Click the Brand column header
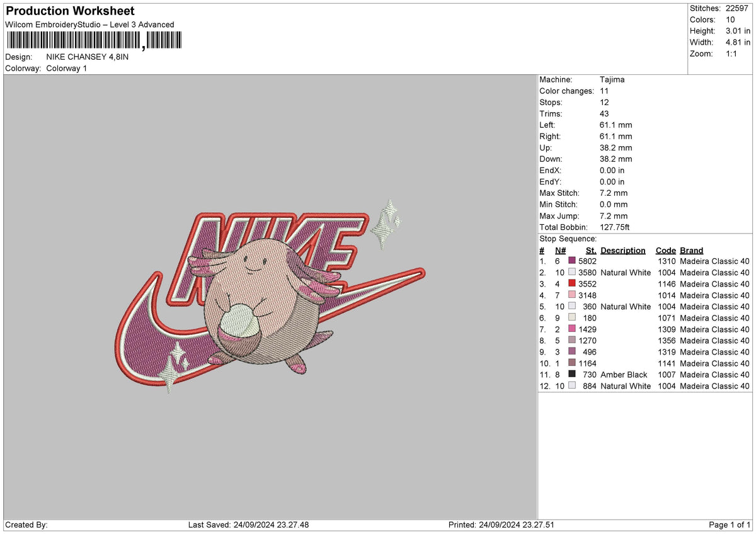Screen dimensions: 756x534 point(692,250)
